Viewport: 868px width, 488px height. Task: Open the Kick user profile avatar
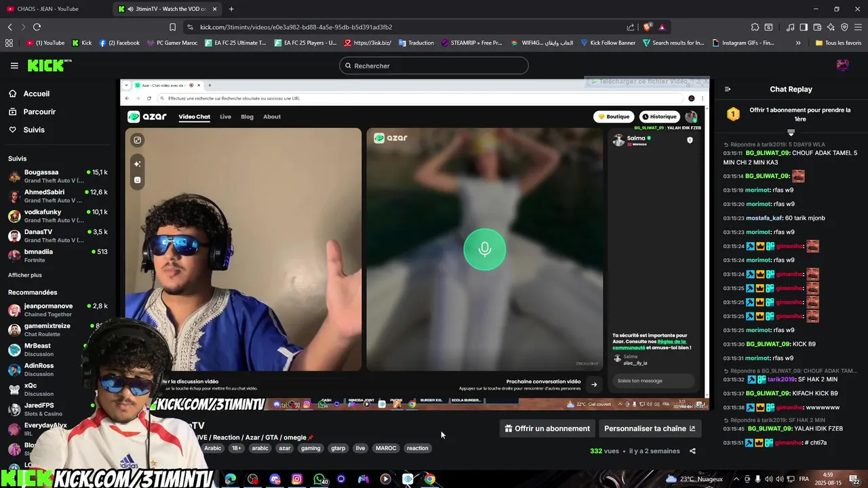coord(842,65)
